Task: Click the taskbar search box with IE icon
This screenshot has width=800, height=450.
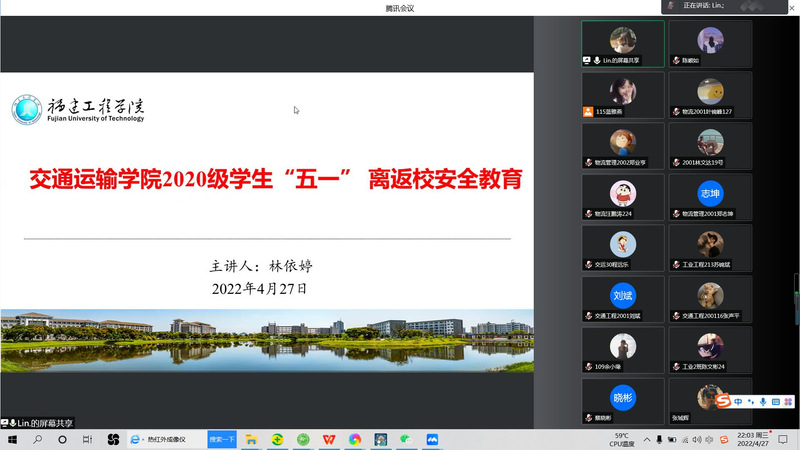Action: tap(166, 439)
